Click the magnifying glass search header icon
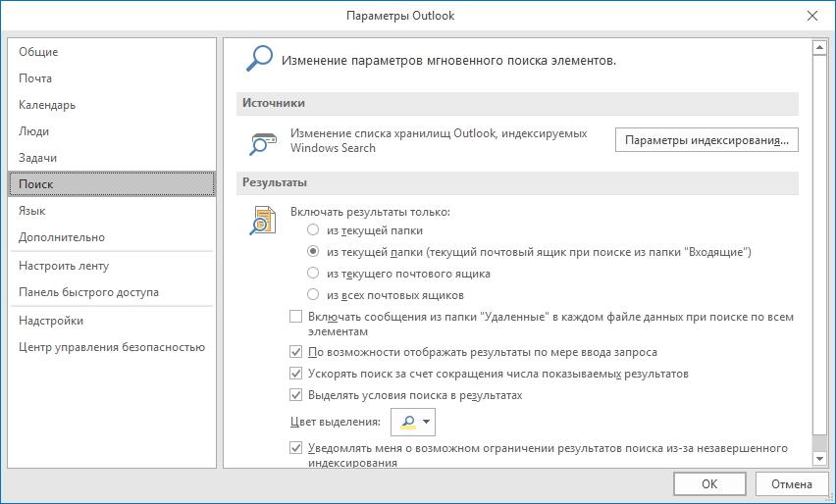836x504 pixels. coord(259,59)
